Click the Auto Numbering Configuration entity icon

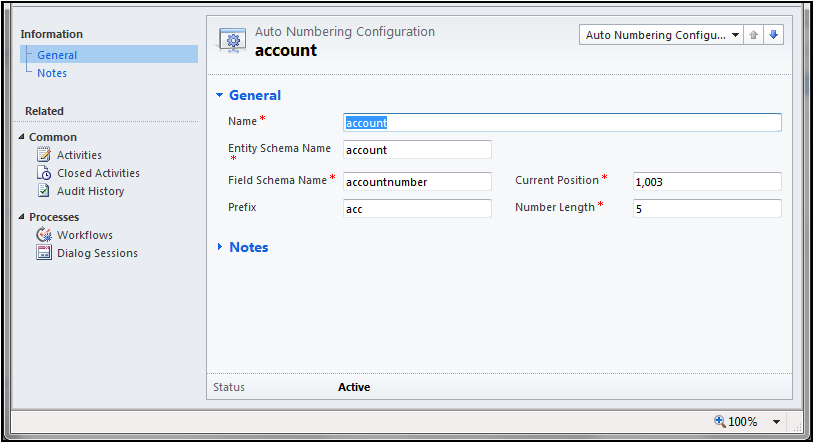233,41
